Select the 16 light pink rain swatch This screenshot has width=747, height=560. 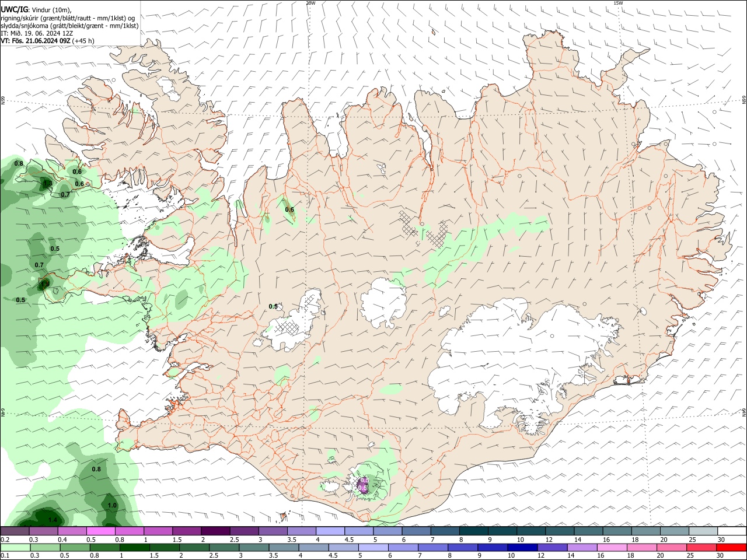click(612, 547)
